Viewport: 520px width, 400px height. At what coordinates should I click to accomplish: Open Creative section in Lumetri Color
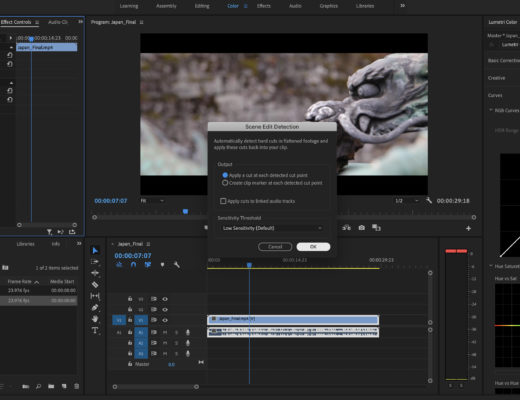(x=496, y=78)
